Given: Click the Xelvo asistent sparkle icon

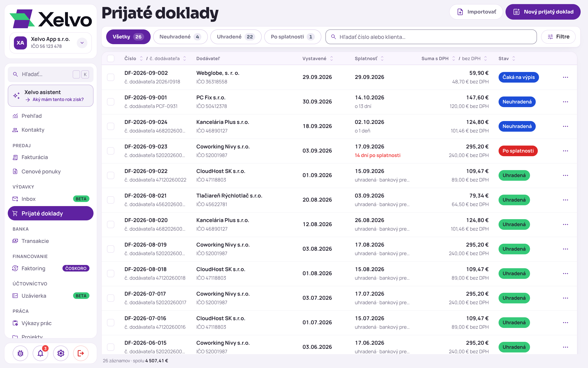Looking at the screenshot, I should pyautogui.click(x=17, y=96).
